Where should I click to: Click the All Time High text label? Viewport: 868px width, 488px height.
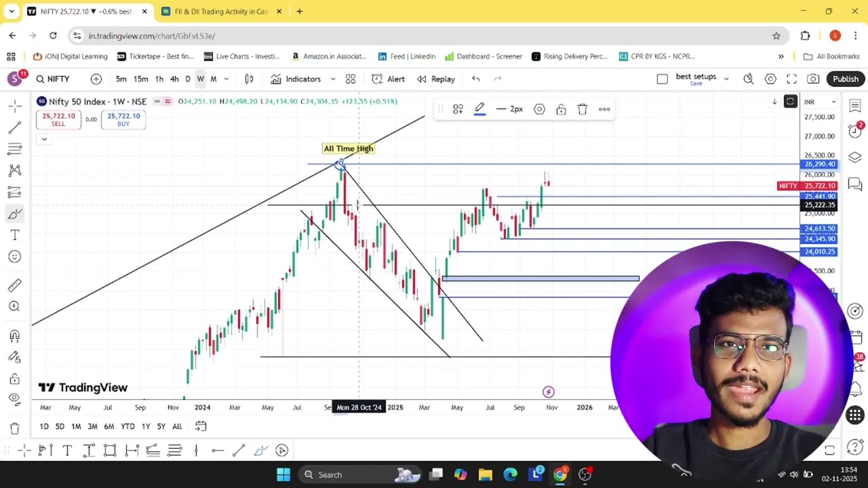pos(349,148)
